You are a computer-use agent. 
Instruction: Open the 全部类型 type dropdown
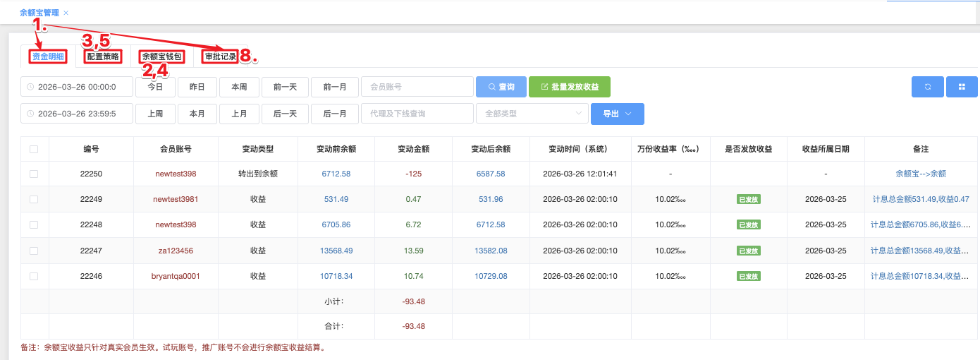point(532,114)
